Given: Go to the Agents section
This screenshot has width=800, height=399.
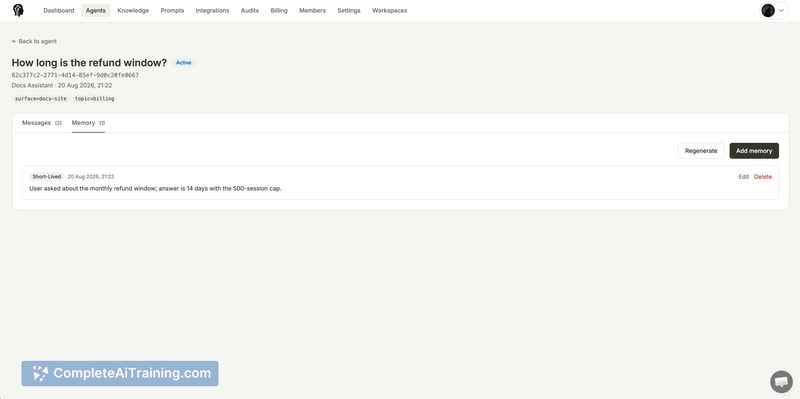Looking at the screenshot, I should [95, 10].
